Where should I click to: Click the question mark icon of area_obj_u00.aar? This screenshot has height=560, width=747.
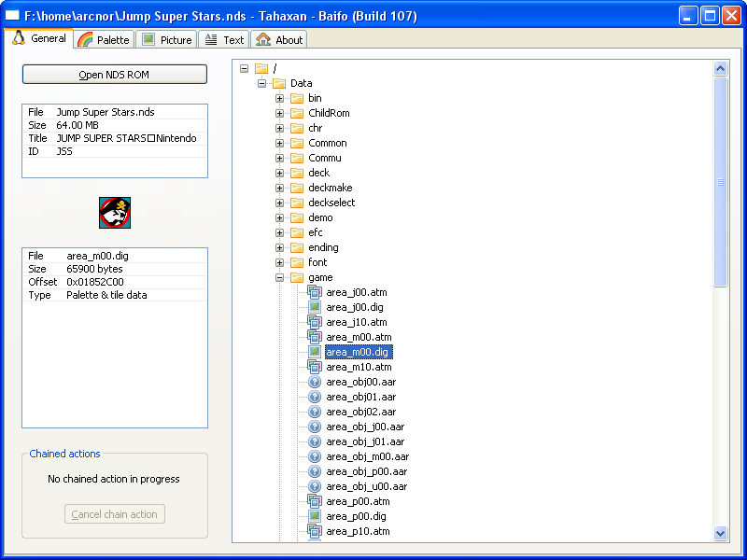315,486
